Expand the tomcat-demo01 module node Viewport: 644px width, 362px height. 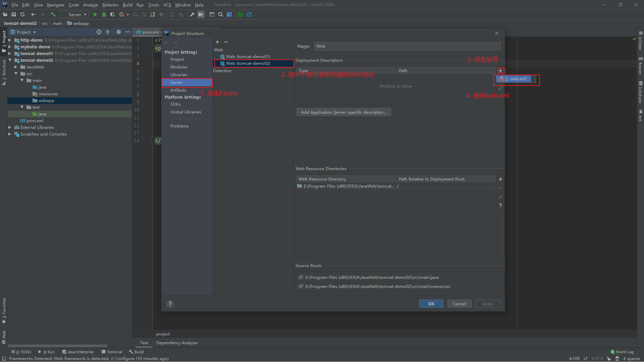(x=10, y=54)
